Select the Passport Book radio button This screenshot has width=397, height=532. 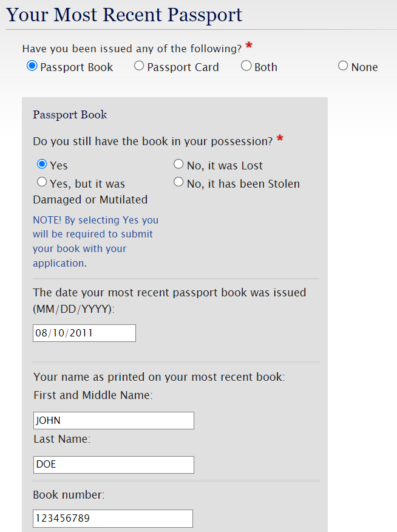coord(32,66)
